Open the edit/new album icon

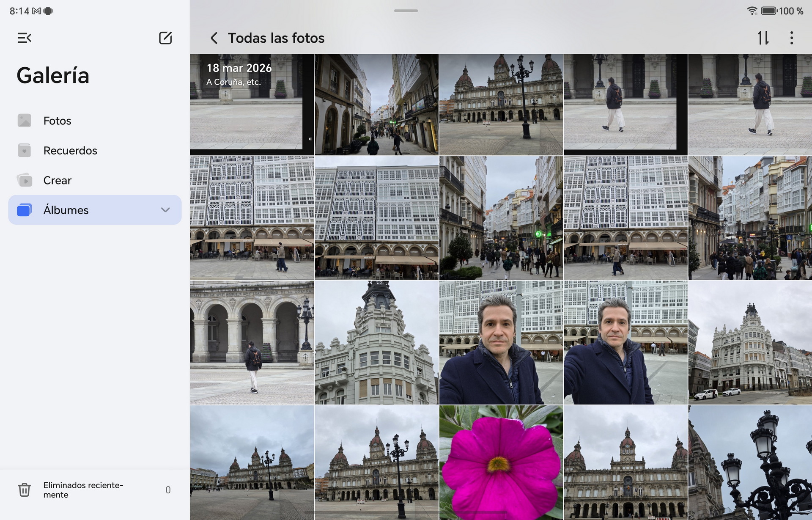(165, 38)
